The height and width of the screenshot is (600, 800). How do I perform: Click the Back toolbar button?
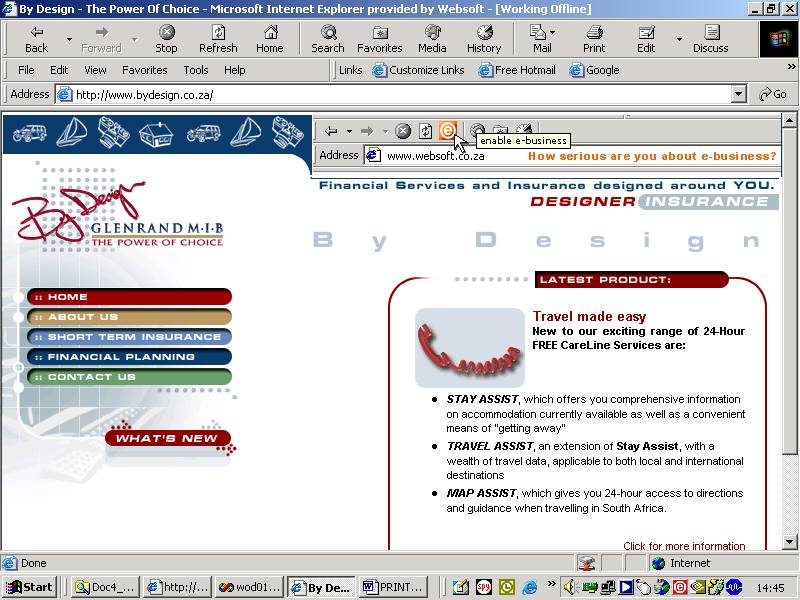[36, 39]
